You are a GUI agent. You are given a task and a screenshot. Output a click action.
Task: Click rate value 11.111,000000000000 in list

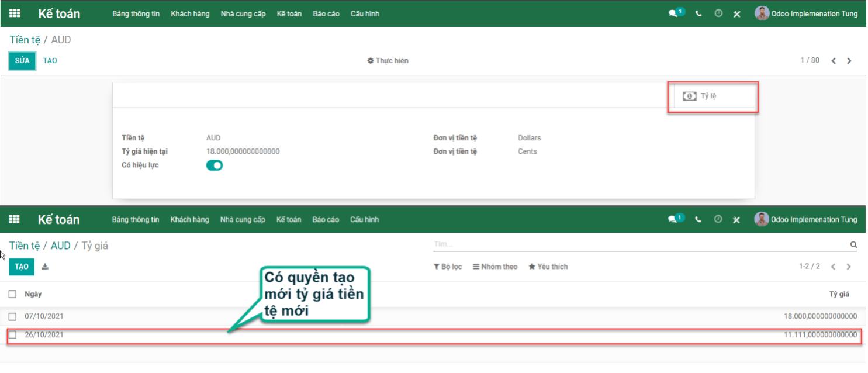pos(820,335)
